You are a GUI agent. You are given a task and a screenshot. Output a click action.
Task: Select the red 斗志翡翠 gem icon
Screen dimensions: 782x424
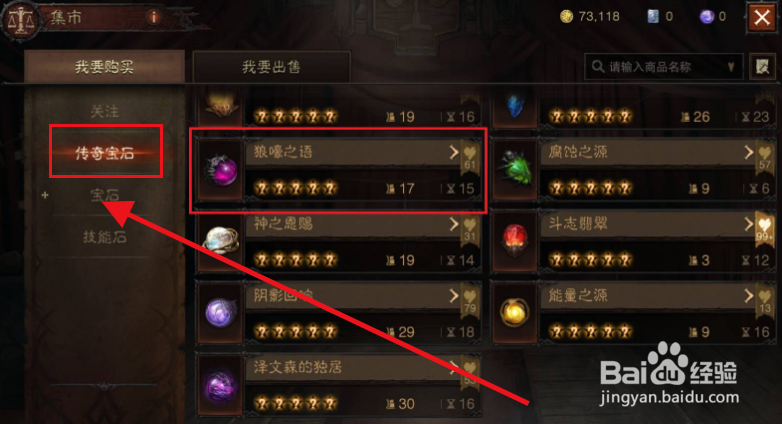point(515,240)
